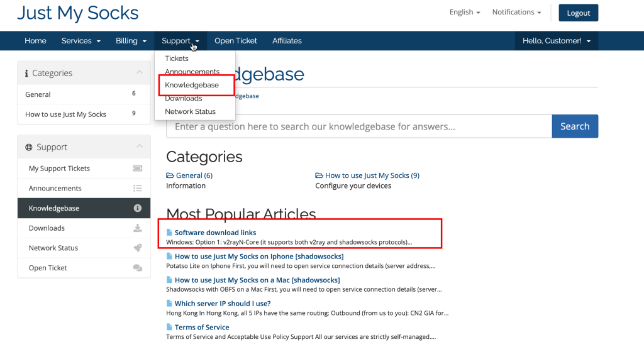Open the Services menu

pos(81,41)
